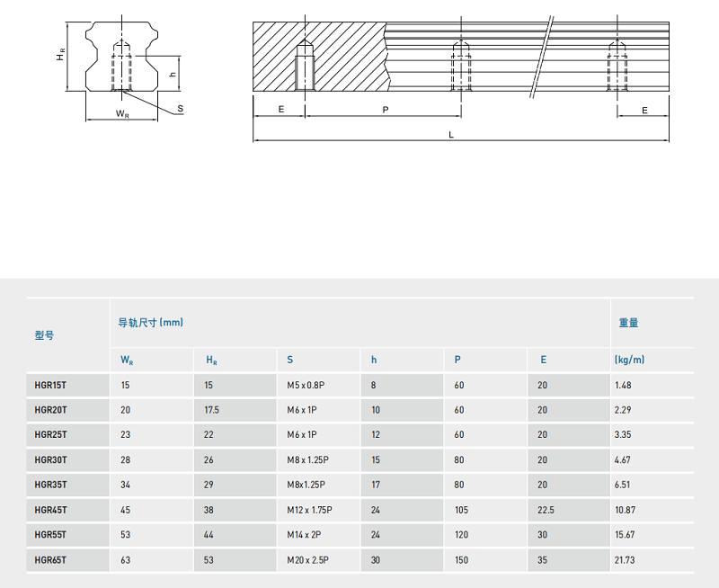719x588 pixels.
Task: Select the HR value 38 for HGR45T
Action: coord(209,510)
